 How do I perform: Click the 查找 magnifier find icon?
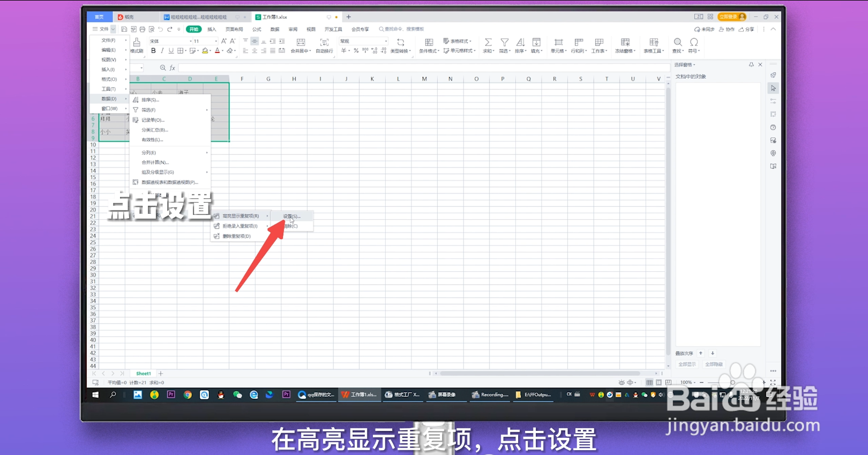[678, 42]
